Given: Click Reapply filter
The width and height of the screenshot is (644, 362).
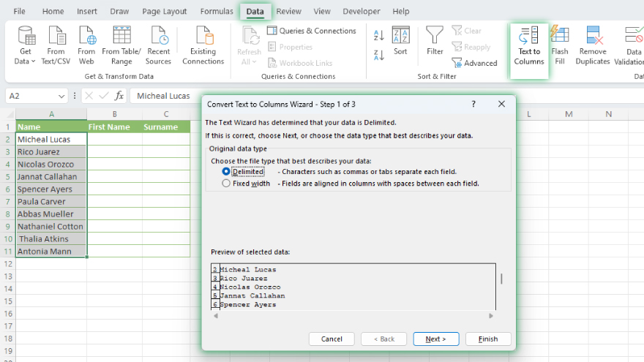Looking at the screenshot, I should [x=471, y=48].
